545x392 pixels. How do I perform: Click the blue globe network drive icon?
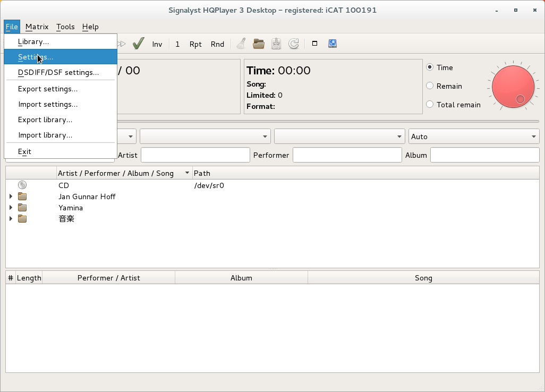(333, 44)
